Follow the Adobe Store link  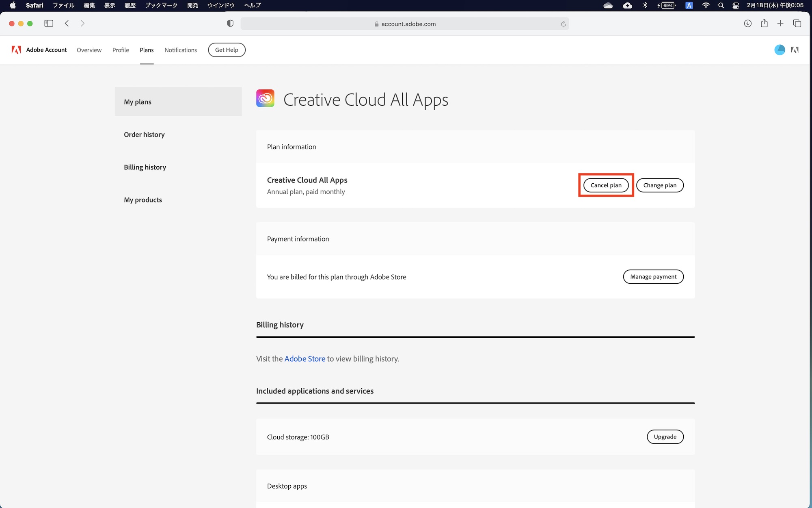click(304, 359)
